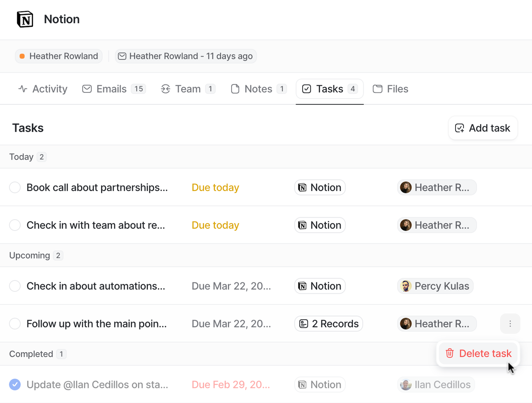Click Heather Rowland avatar on Book call task
This screenshot has height=403, width=532.
click(406, 188)
